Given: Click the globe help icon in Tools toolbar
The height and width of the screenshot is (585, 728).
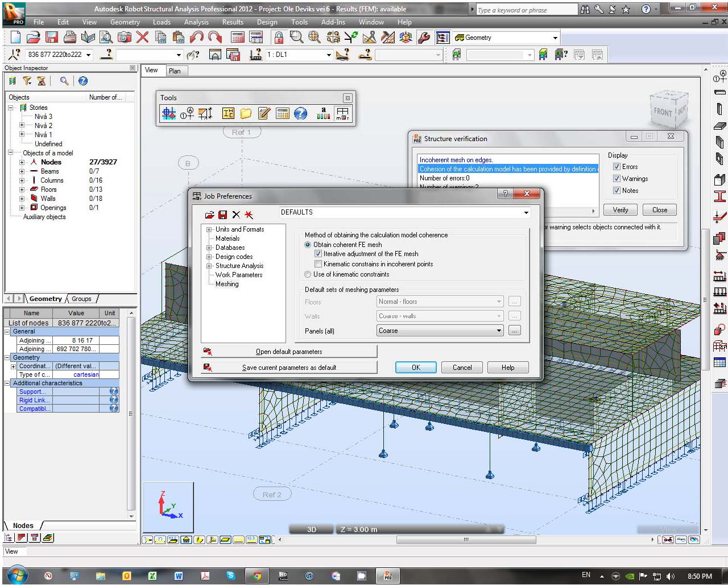Looking at the screenshot, I should [x=300, y=113].
